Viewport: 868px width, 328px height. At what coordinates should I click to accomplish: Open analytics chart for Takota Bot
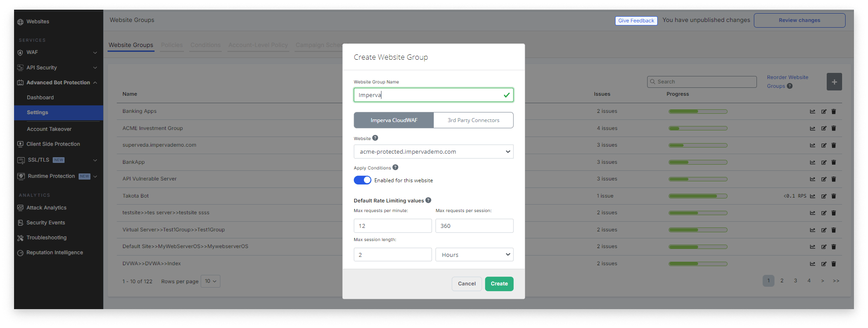pyautogui.click(x=812, y=196)
